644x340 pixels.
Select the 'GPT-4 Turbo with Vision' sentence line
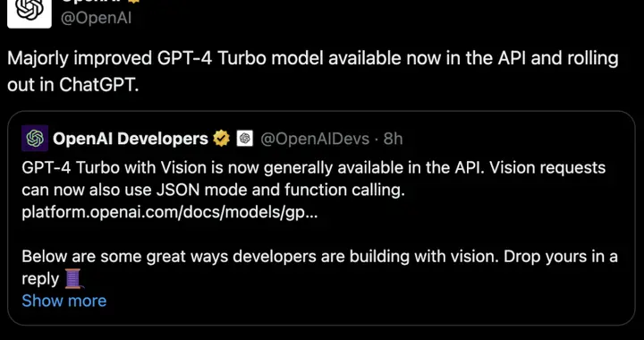(x=314, y=168)
